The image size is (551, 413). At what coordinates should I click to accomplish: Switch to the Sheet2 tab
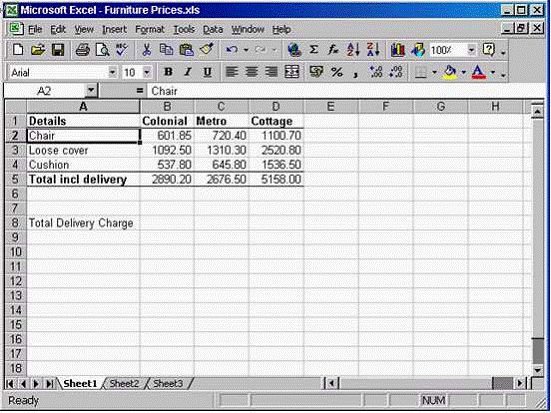tap(124, 383)
